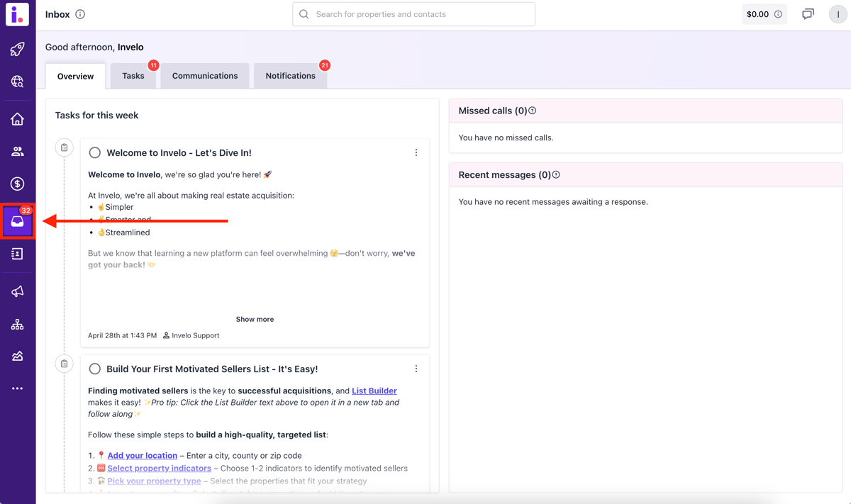
Task: Click the Tasks for this week heading
Action: point(97,115)
